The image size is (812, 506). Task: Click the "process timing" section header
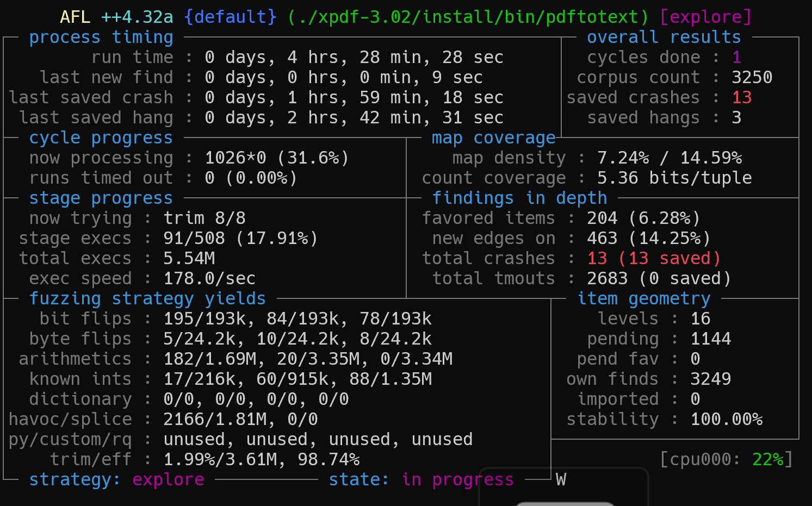(x=101, y=38)
